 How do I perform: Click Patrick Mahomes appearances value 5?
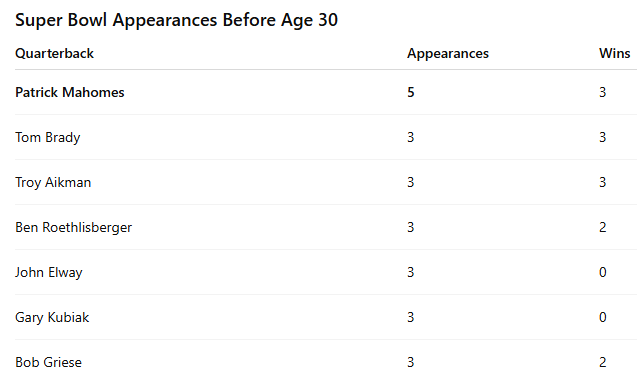click(411, 93)
